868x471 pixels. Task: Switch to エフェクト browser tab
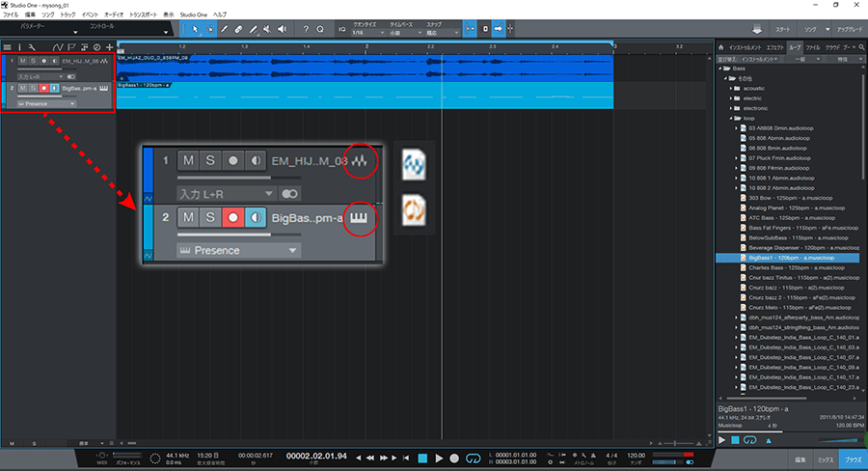coord(775,47)
